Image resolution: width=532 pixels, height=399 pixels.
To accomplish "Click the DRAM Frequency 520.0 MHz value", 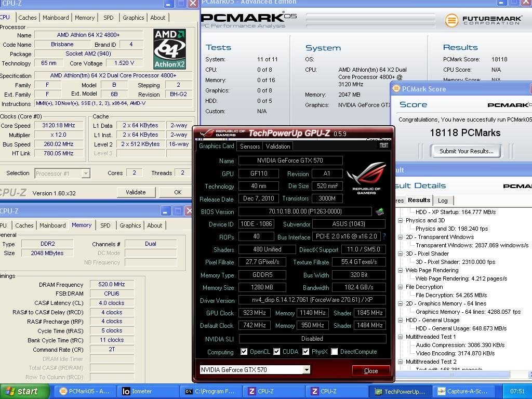I will pos(112,284).
